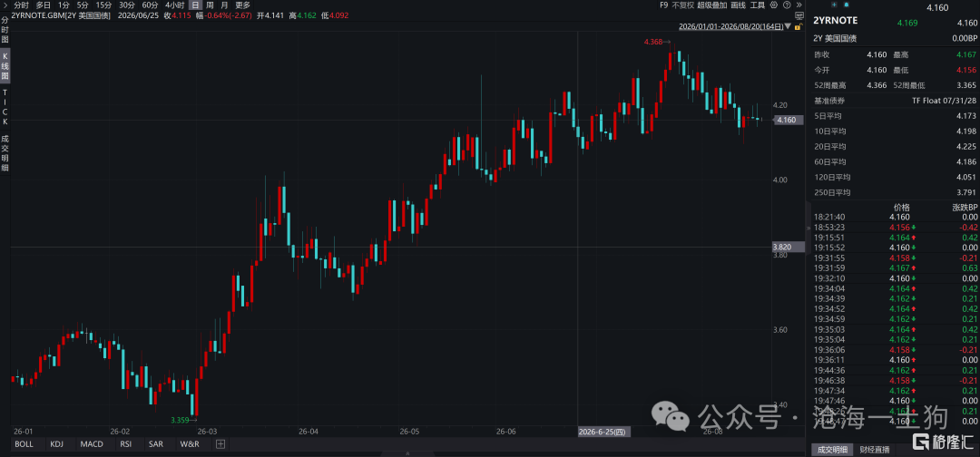Open 超级叠加 super overlay
Viewport: 980px width, 457px height.
coord(712,5)
